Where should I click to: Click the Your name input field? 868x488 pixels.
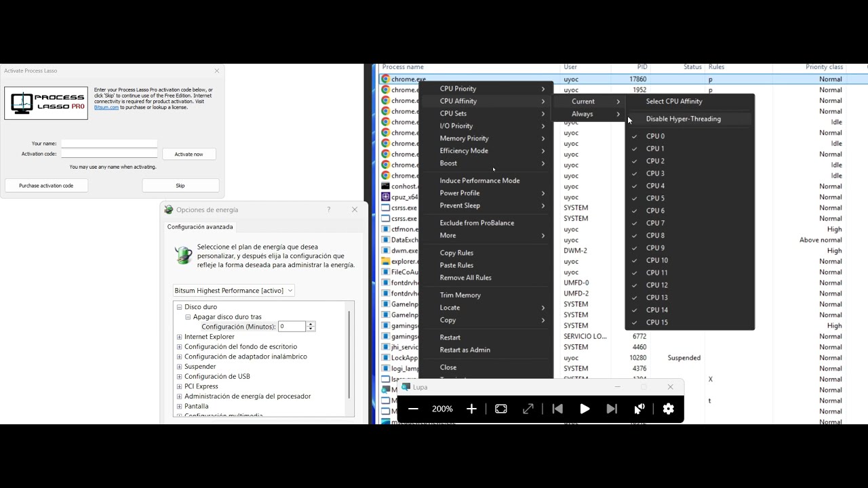pos(109,144)
